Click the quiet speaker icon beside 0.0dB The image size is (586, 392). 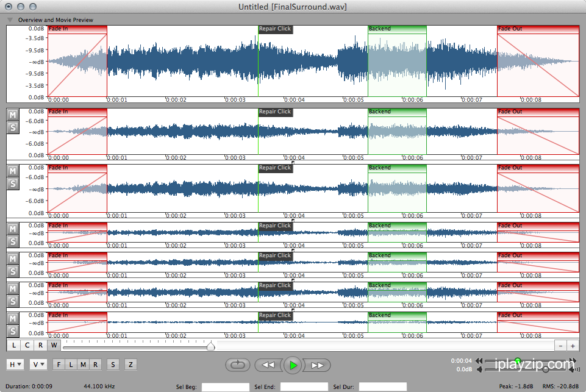[479, 369]
